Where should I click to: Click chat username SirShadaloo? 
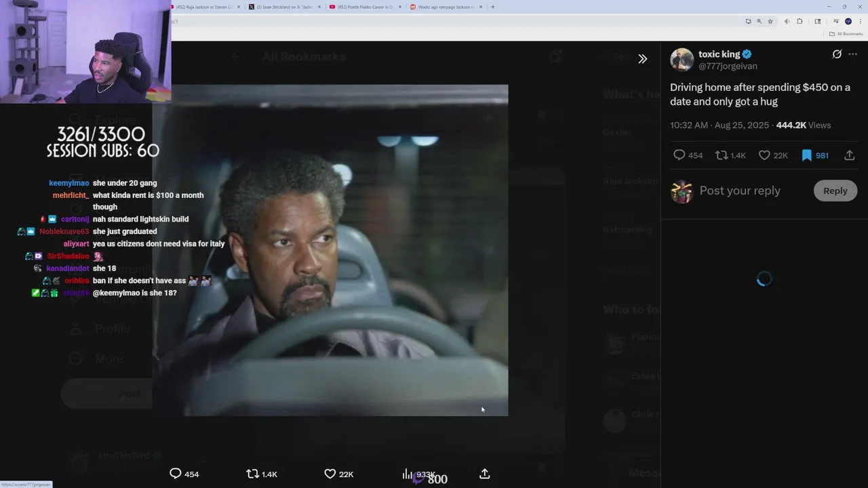click(x=68, y=256)
